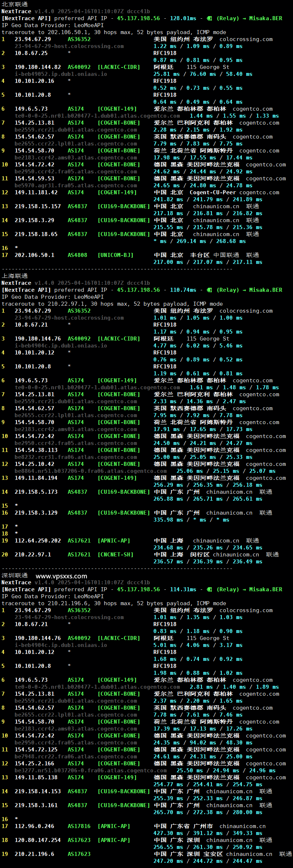Click hop IP 219.158.5.173
The image size is (293, 868).
point(36,492)
